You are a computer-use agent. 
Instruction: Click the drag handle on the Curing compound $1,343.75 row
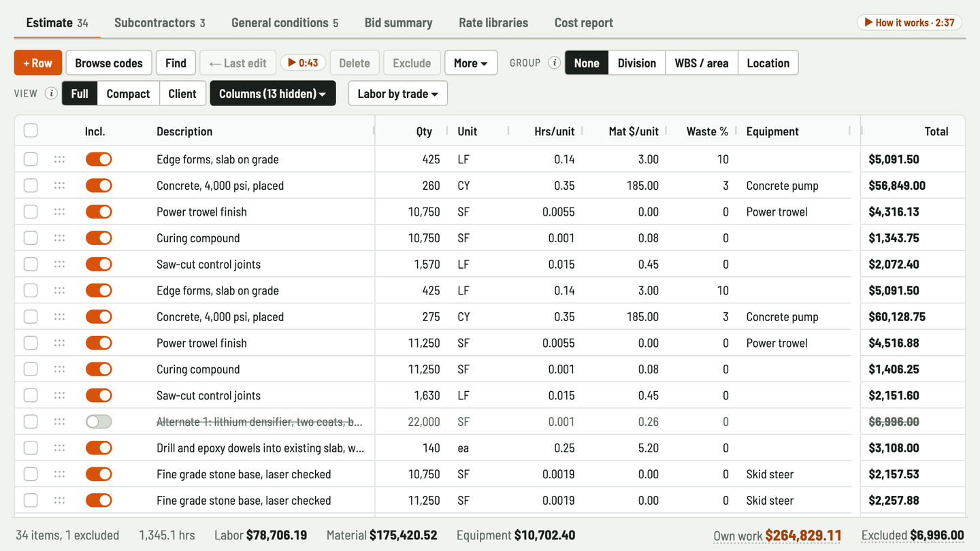click(x=60, y=238)
